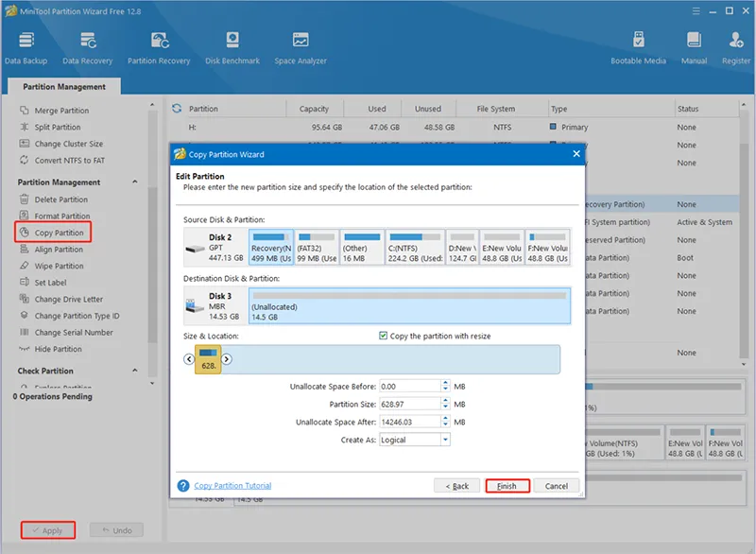Close the Copy Partition Wizard dialog

[576, 154]
